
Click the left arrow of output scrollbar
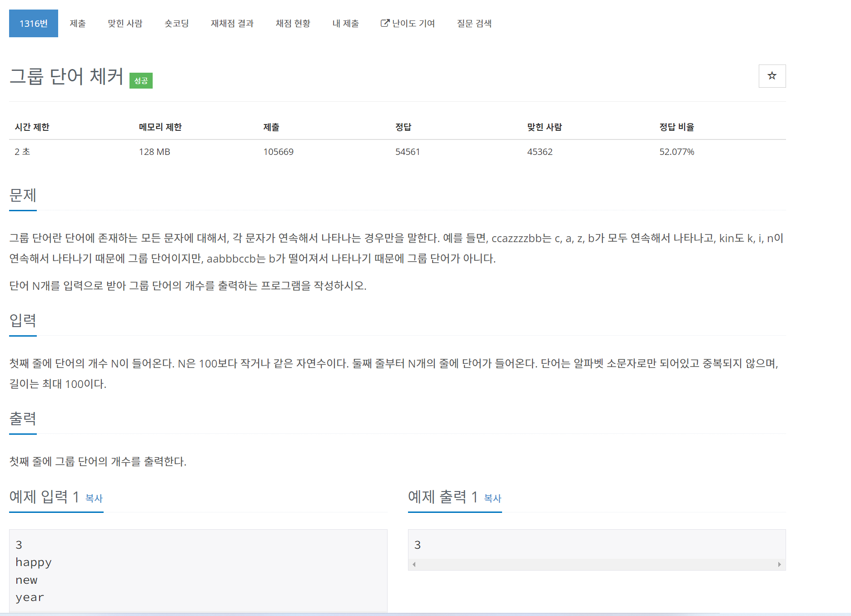(414, 564)
